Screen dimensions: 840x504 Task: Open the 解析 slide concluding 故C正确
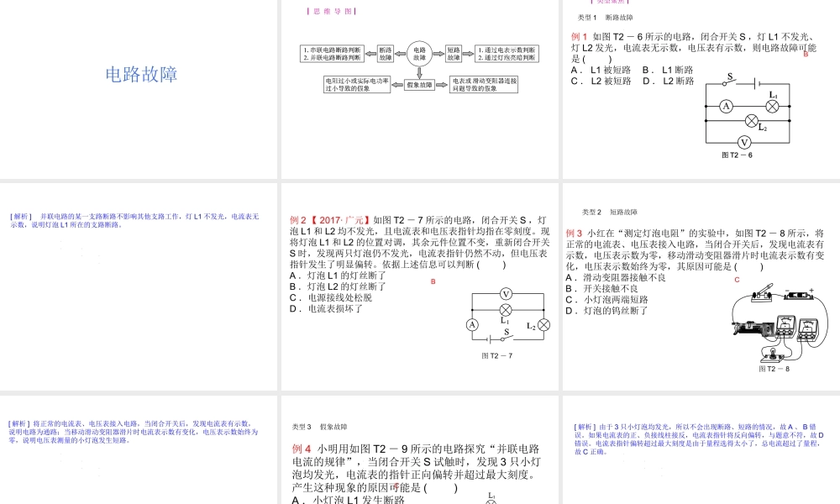tap(699, 439)
